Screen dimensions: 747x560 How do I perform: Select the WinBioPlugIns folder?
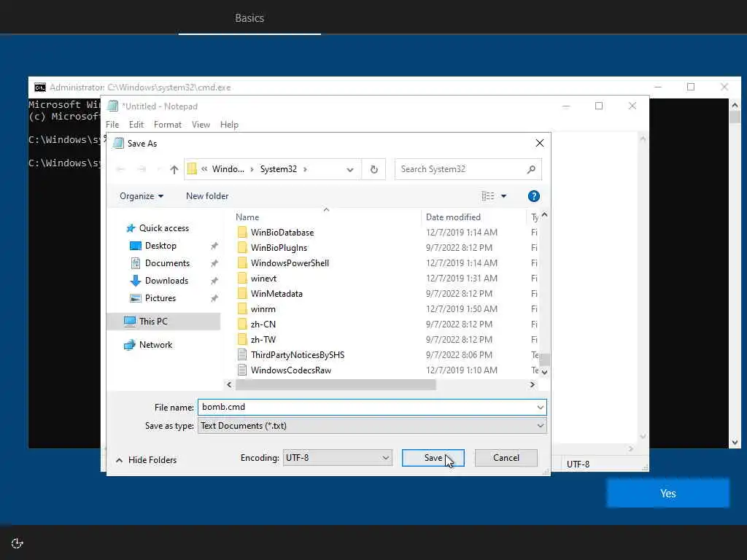coord(279,248)
